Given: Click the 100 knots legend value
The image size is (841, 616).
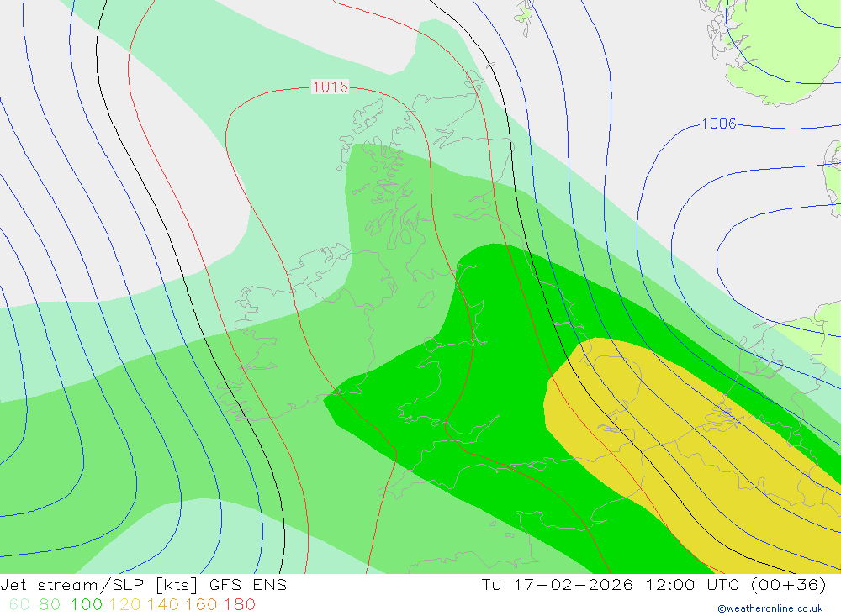Looking at the screenshot, I should click(x=87, y=604).
